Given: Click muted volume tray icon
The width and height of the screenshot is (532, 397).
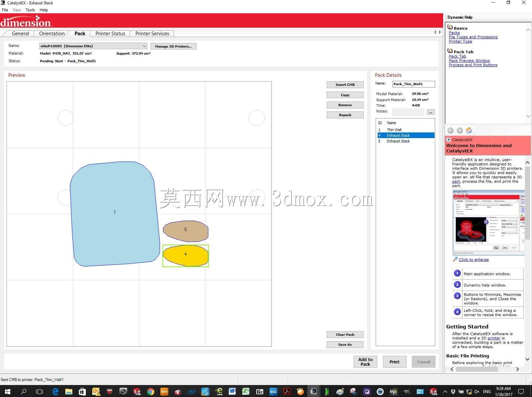Looking at the screenshot, I should (x=477, y=392).
